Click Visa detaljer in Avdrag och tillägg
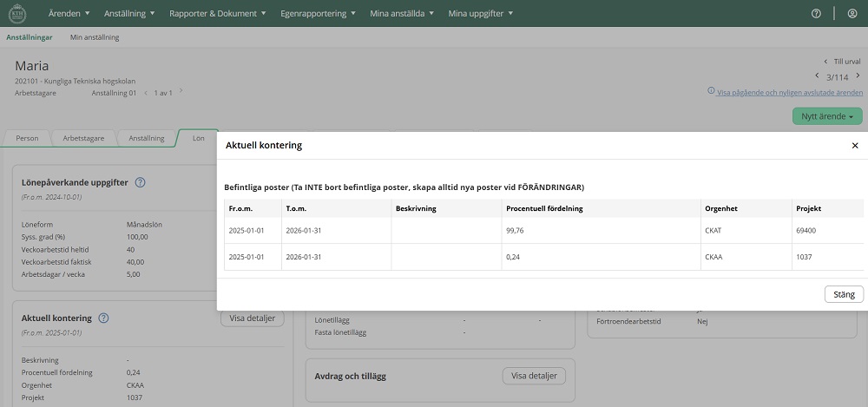Viewport: 868px width, 407px height. coord(534,376)
